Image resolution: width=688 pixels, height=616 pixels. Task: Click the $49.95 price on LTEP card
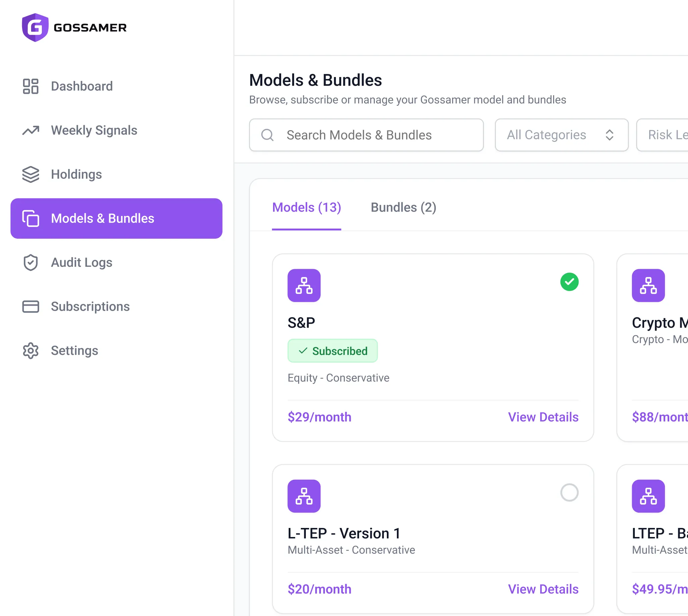(660, 589)
